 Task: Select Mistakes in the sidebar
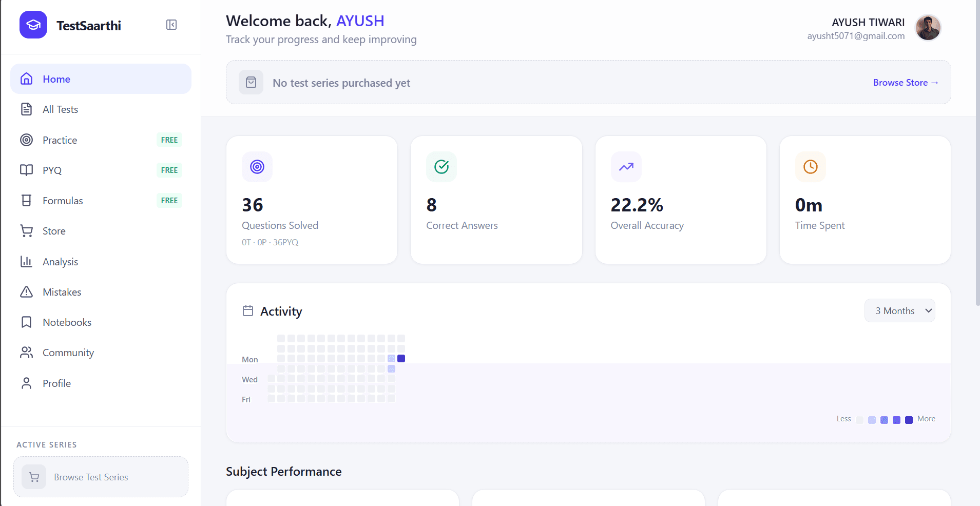click(62, 292)
